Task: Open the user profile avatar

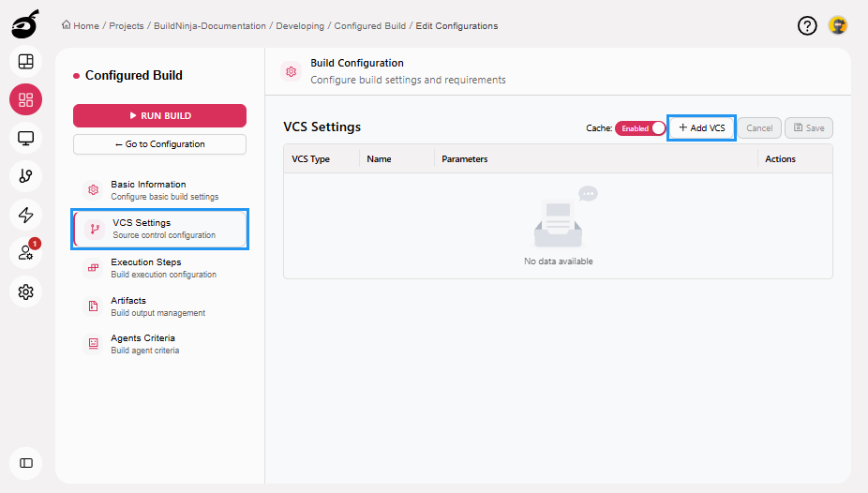Action: click(x=838, y=25)
